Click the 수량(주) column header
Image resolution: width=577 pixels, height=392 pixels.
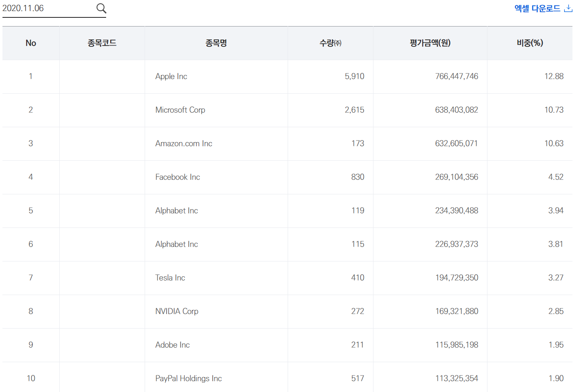(330, 43)
